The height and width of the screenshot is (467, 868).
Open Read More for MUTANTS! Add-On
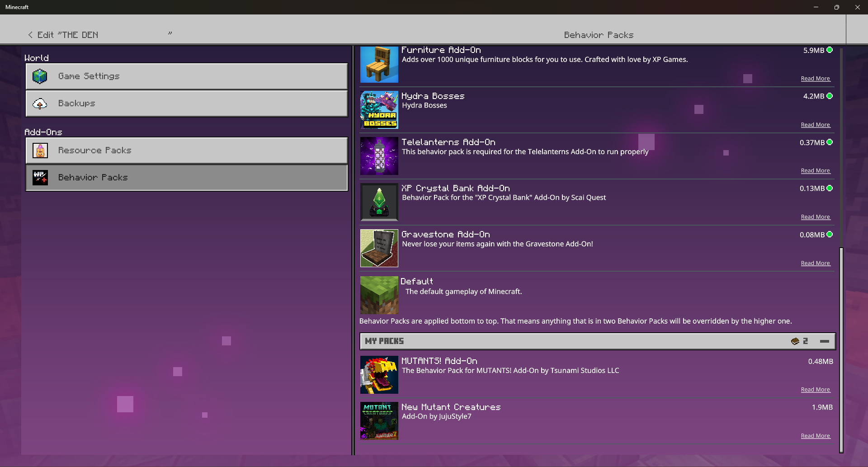pyautogui.click(x=816, y=390)
